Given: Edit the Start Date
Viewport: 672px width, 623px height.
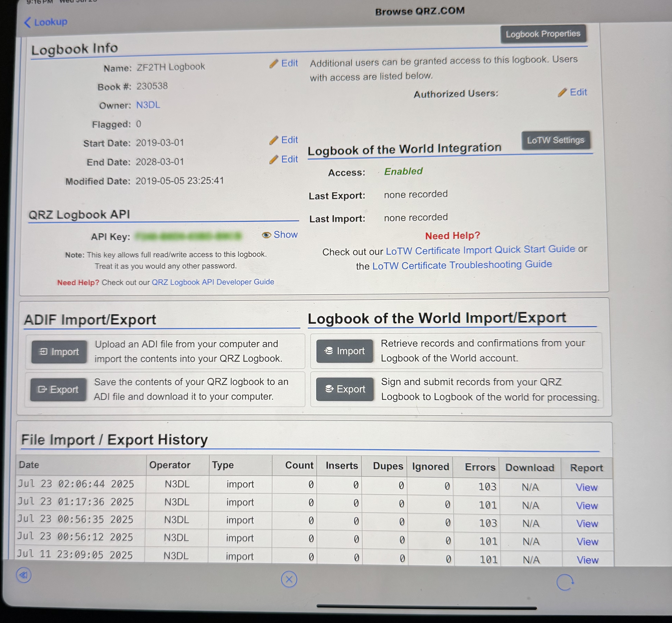Looking at the screenshot, I should click(x=284, y=140).
